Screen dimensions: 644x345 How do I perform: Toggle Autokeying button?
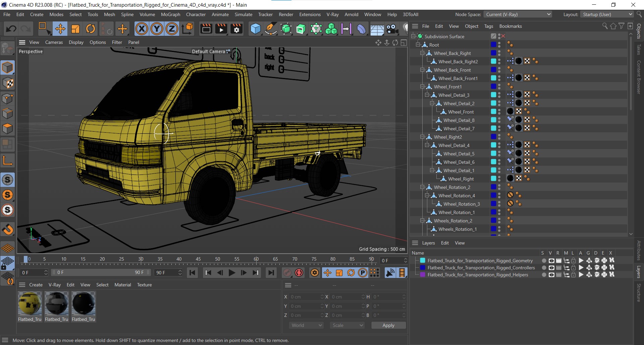(x=299, y=273)
